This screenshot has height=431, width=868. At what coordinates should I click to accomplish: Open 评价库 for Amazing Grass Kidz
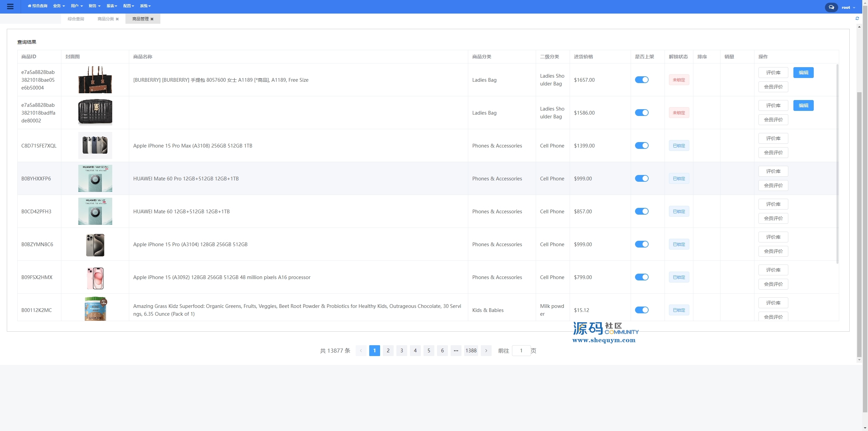click(x=773, y=303)
